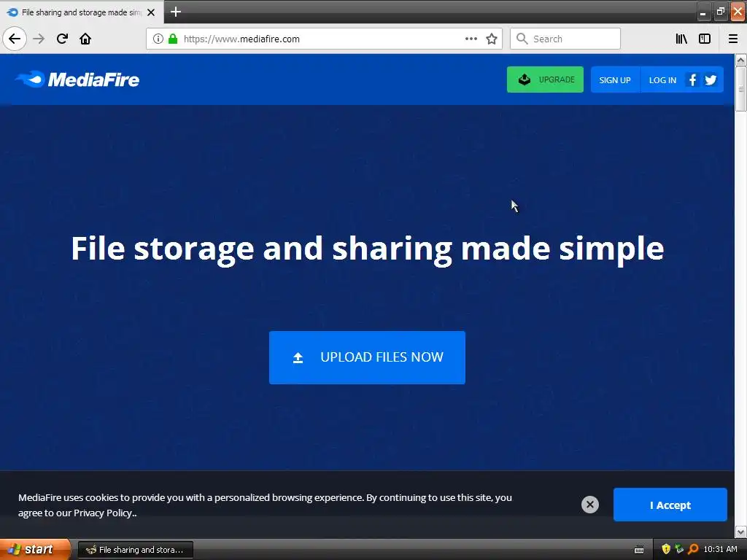Image resolution: width=747 pixels, height=560 pixels.
Task: Select the Firefox taskbar window button
Action: pos(135,550)
